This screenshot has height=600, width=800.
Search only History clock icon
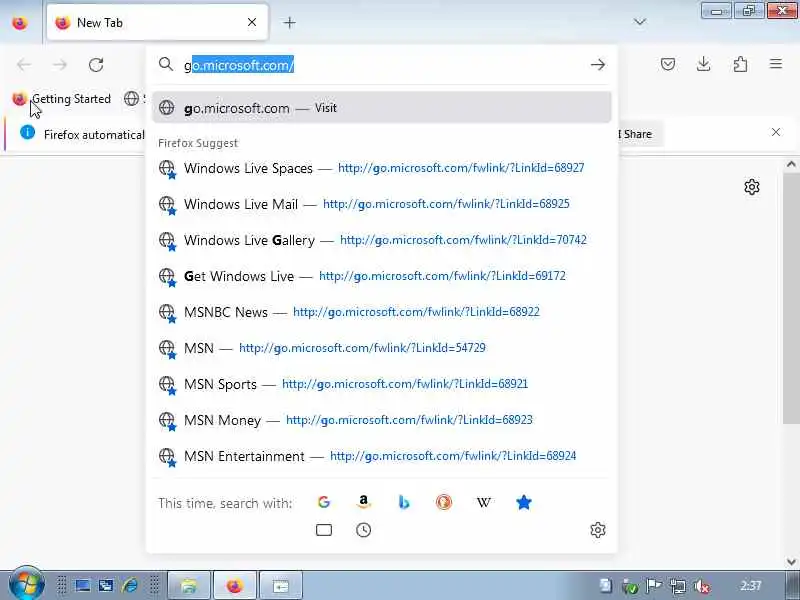tap(363, 530)
